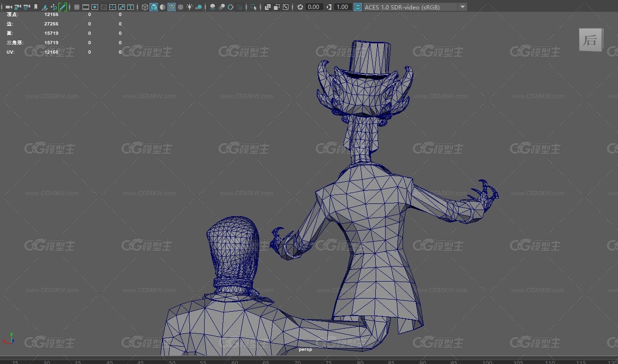The height and width of the screenshot is (364, 618).
Task: Select the green Grease Pencil tool
Action: (x=62, y=7)
